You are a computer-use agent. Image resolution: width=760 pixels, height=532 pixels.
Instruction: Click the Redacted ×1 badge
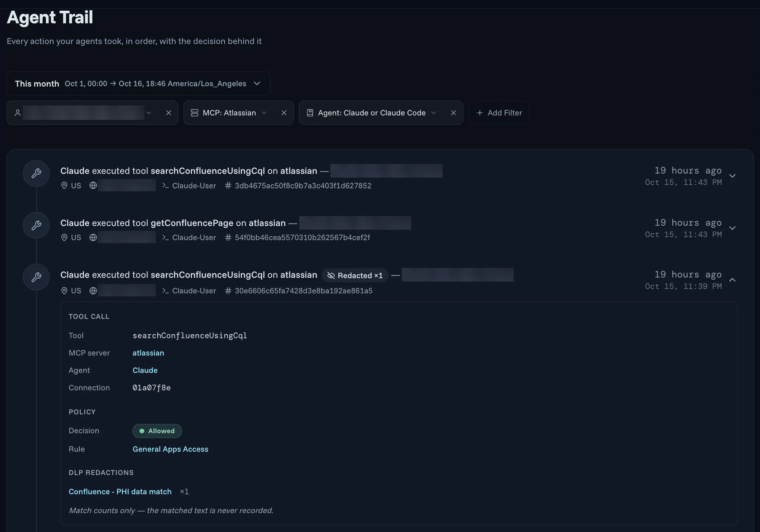pos(355,275)
